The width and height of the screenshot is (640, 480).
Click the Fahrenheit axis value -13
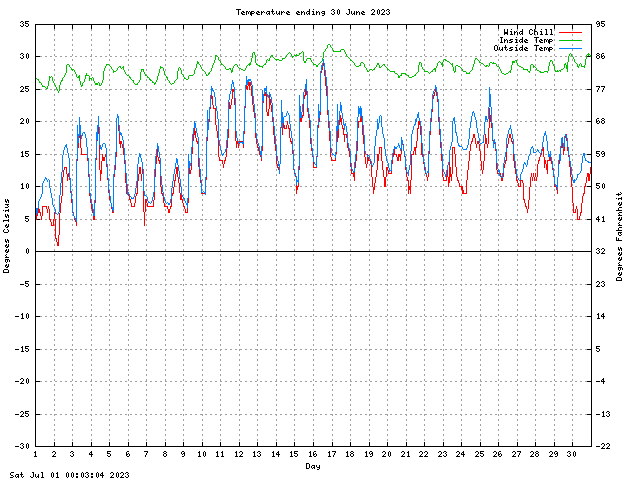click(x=603, y=414)
